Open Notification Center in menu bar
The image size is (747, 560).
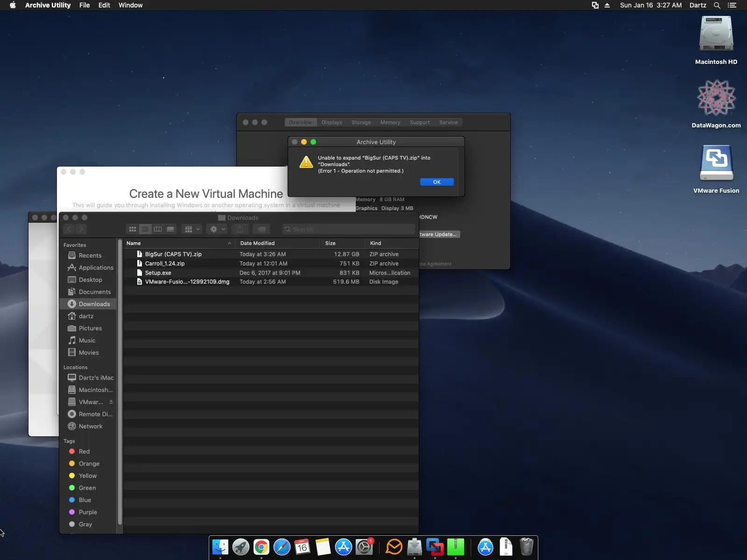[732, 5]
